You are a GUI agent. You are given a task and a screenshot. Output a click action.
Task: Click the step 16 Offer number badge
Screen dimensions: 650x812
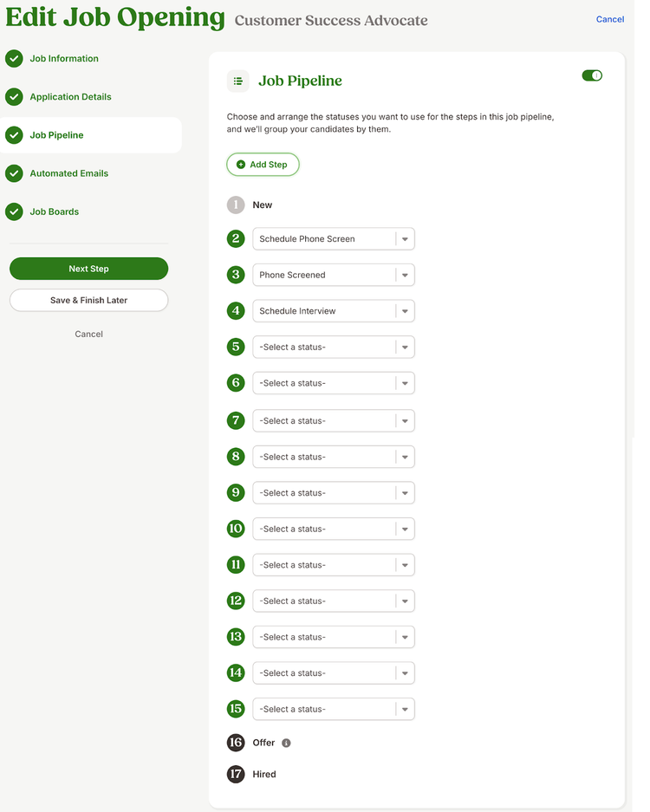[236, 743]
